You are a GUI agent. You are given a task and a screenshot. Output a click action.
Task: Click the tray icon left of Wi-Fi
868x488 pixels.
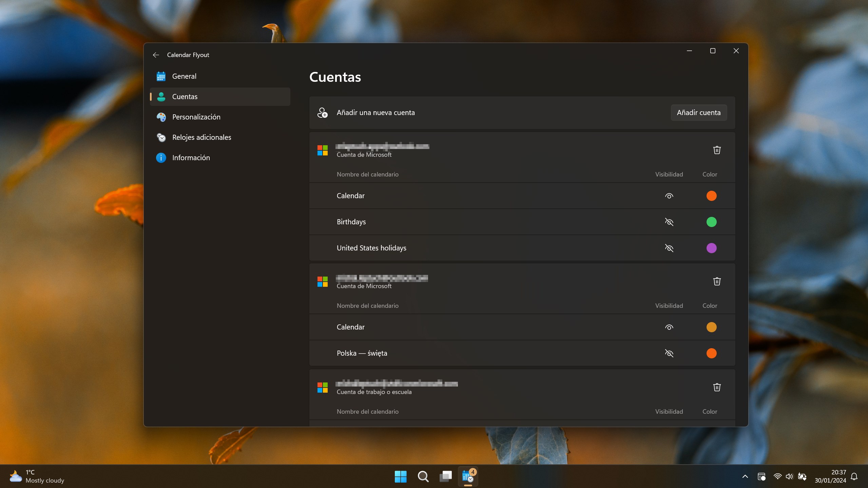click(x=761, y=476)
